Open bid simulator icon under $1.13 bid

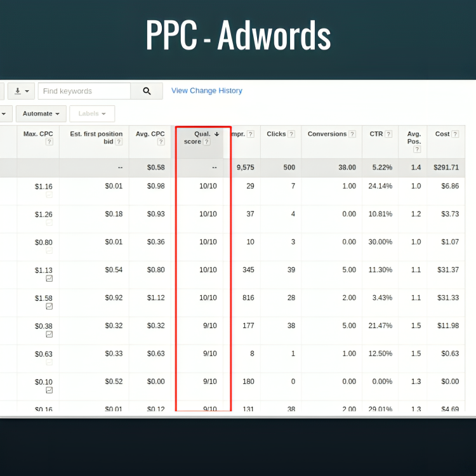49,279
